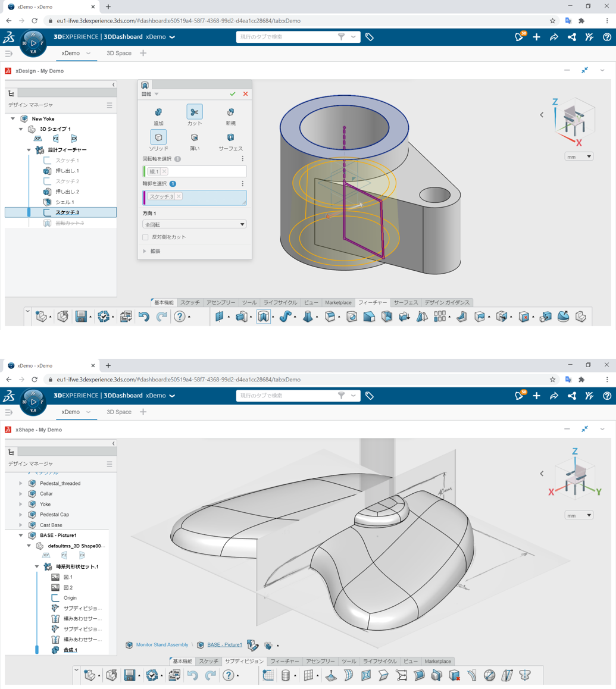Image resolution: width=616 pixels, height=689 pixels.
Task: Toggle the 新規 option in 回転 panel
Action: coord(230,115)
